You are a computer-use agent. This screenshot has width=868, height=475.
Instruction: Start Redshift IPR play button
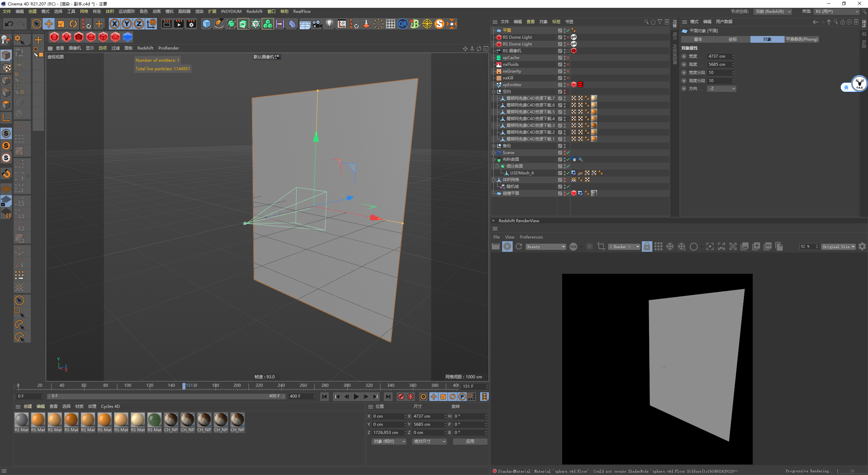coord(507,247)
